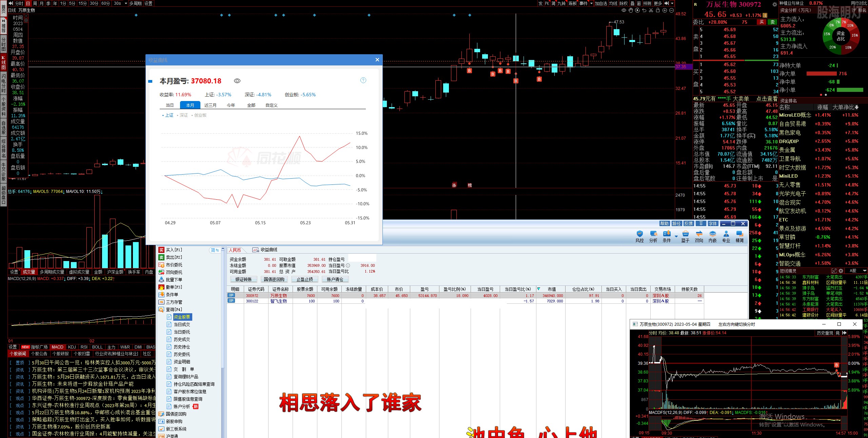Expand dropdown arrow after 更多
This screenshot has height=438, width=868.
(x=672, y=3)
